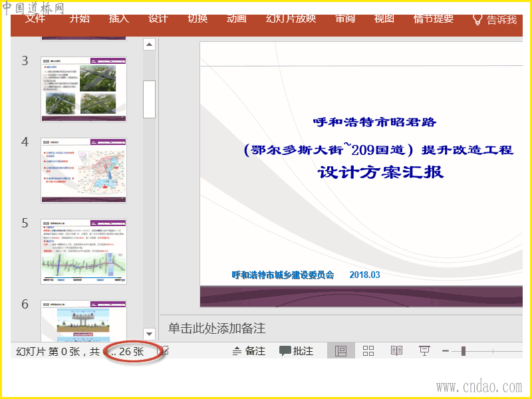Switch to the 审阅 ribbon tab
The height and width of the screenshot is (399, 532).
pyautogui.click(x=345, y=19)
